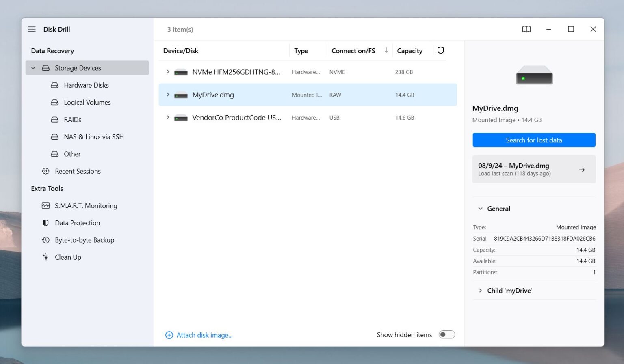
Task: Click the shield icon in the column header
Action: (x=440, y=50)
